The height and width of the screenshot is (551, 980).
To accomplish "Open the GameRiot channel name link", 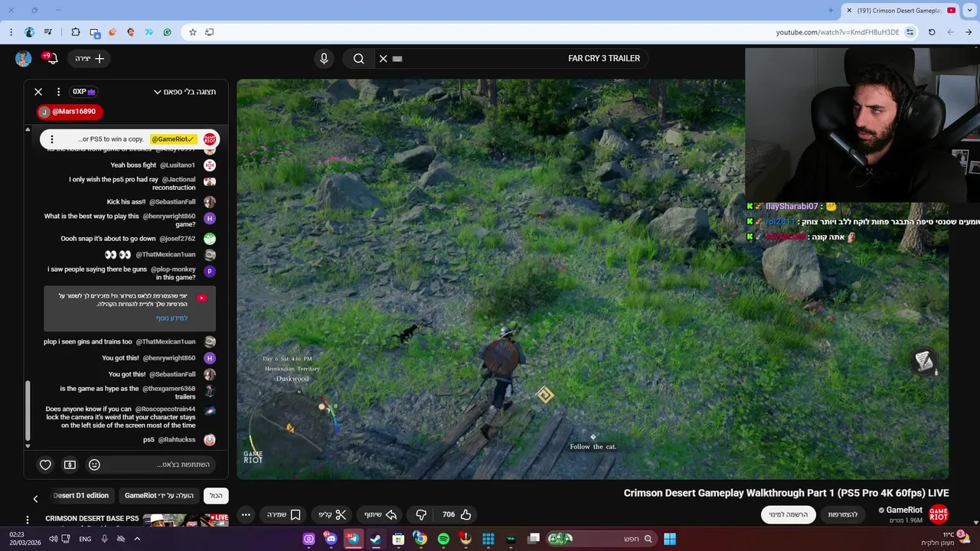I will point(904,510).
